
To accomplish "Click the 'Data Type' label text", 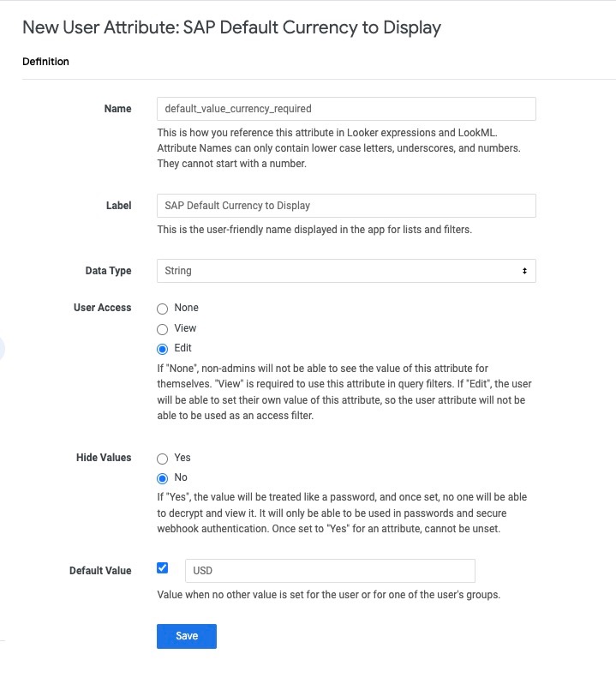I will 108,271.
